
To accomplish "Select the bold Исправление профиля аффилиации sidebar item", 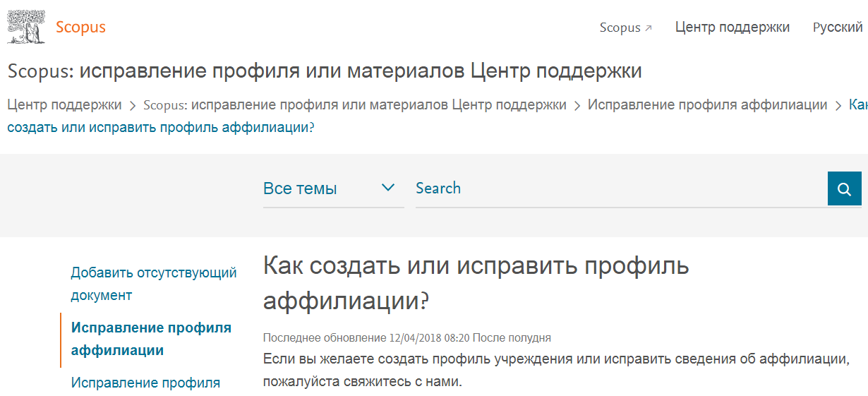I will [151, 339].
